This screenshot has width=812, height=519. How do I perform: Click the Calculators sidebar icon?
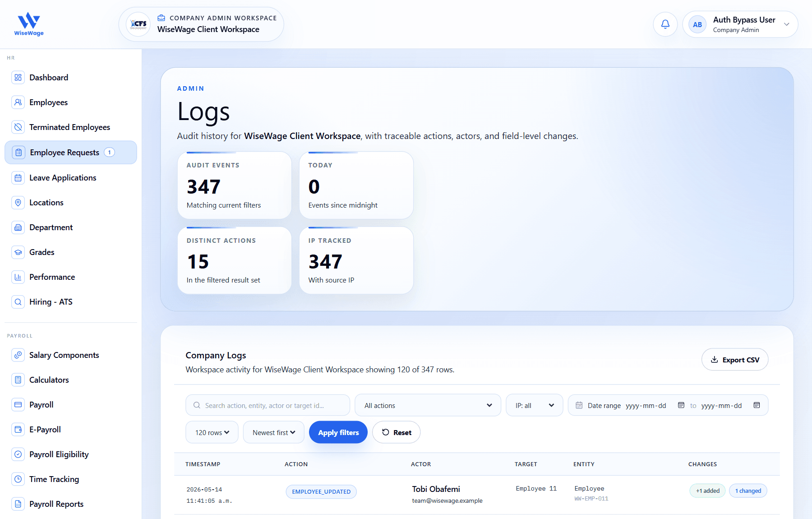coord(18,380)
